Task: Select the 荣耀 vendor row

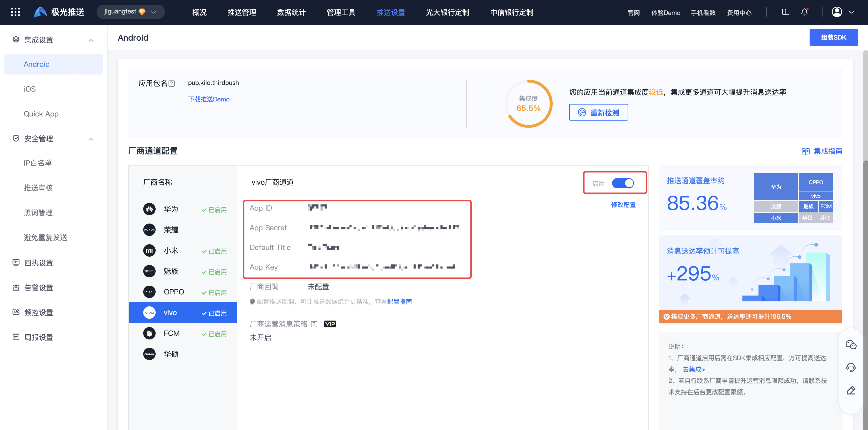Action: tap(183, 230)
